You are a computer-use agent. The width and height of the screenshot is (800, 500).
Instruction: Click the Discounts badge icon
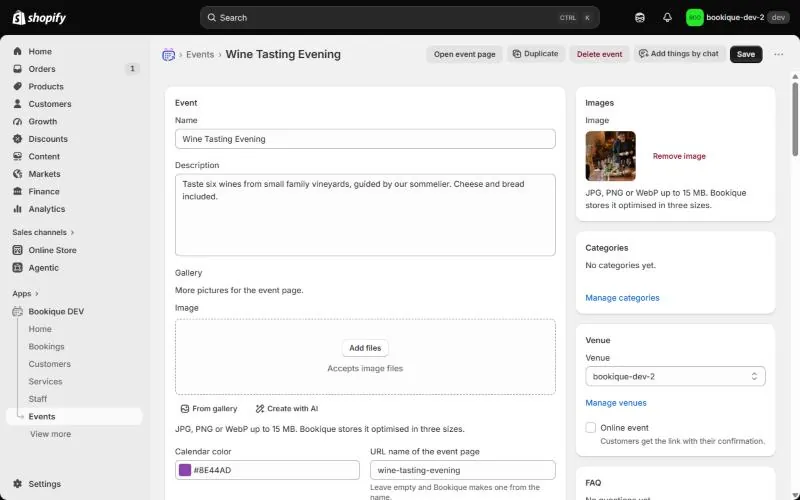pos(17,139)
